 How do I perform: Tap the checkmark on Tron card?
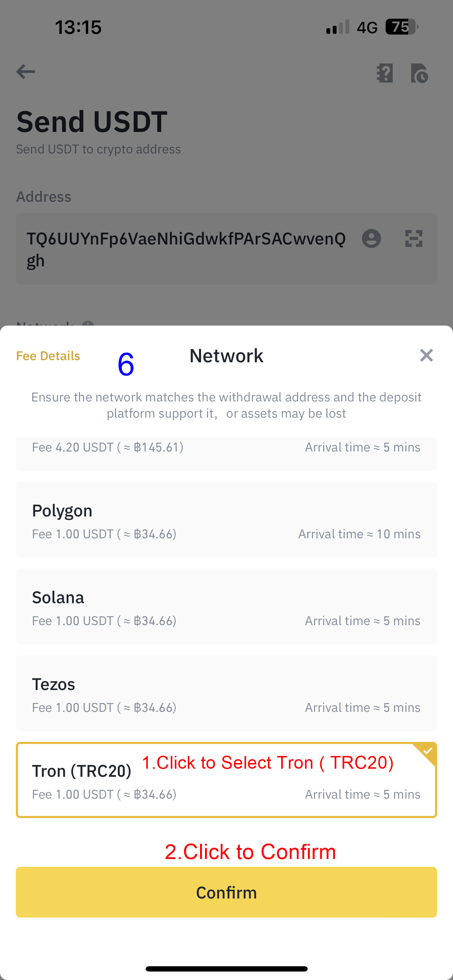[427, 751]
